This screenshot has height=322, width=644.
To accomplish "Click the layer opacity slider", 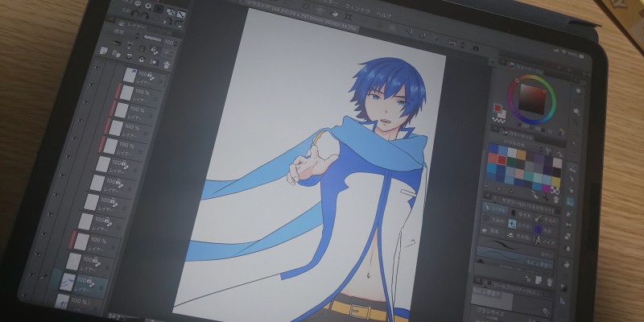I will pos(153,38).
